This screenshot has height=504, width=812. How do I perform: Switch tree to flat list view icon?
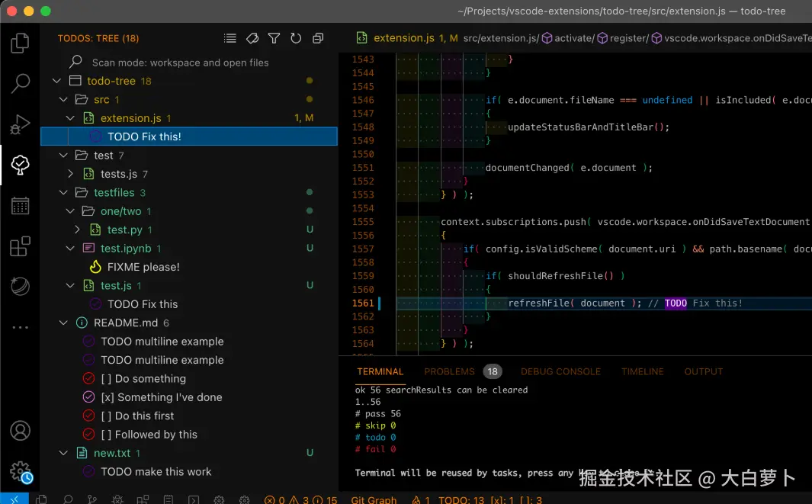pos(229,38)
